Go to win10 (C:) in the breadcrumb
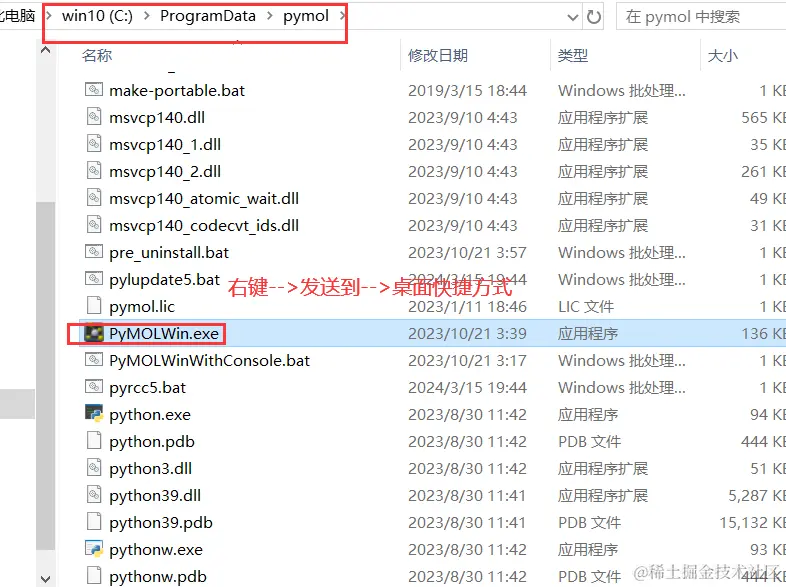The height and width of the screenshot is (587, 786). (x=97, y=16)
